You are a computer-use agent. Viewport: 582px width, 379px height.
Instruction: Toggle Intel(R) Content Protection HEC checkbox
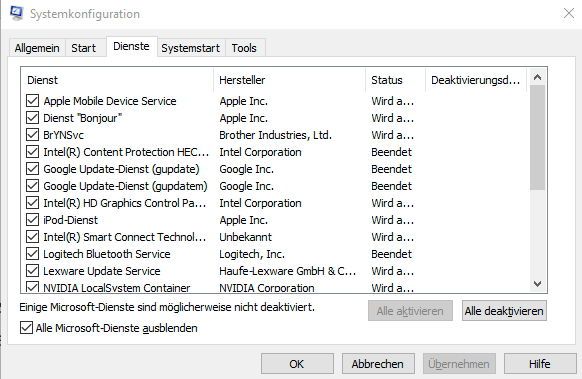click(x=32, y=152)
